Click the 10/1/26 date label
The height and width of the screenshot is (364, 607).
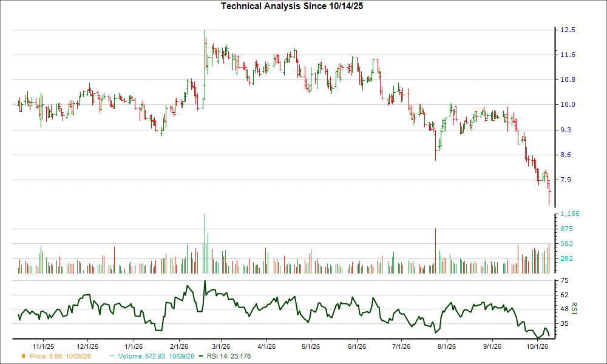537,346
